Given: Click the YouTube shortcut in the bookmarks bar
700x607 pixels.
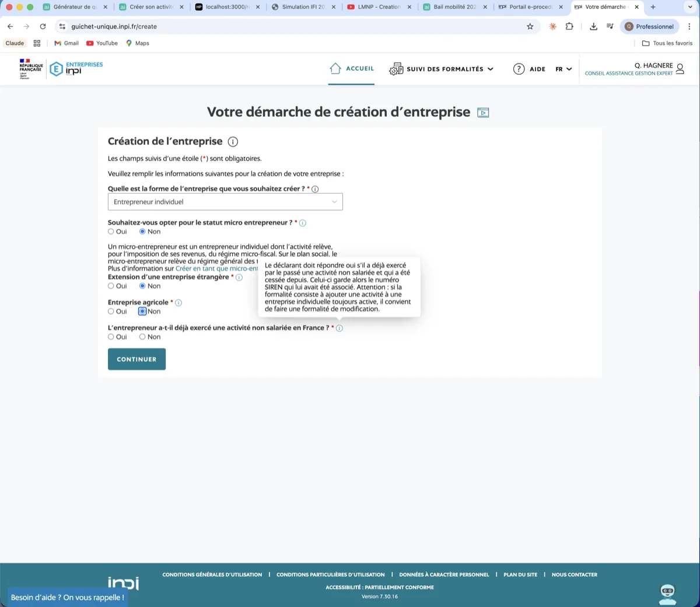Looking at the screenshot, I should pyautogui.click(x=102, y=43).
